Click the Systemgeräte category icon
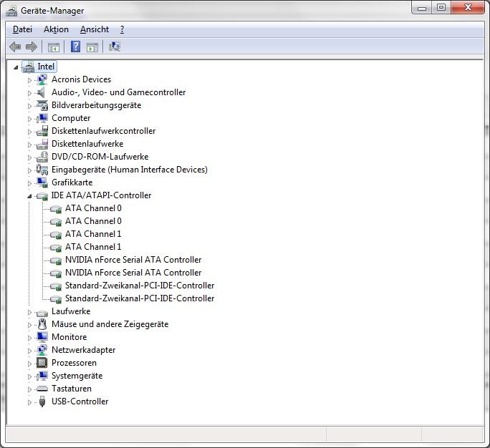 pos(42,376)
